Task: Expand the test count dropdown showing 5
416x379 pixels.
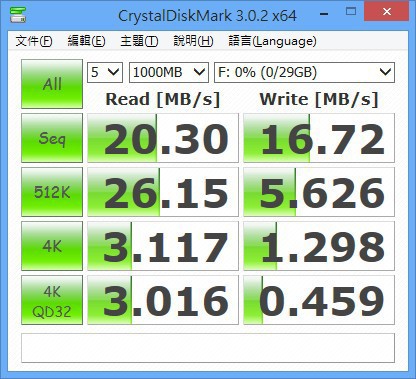Action: (x=105, y=72)
